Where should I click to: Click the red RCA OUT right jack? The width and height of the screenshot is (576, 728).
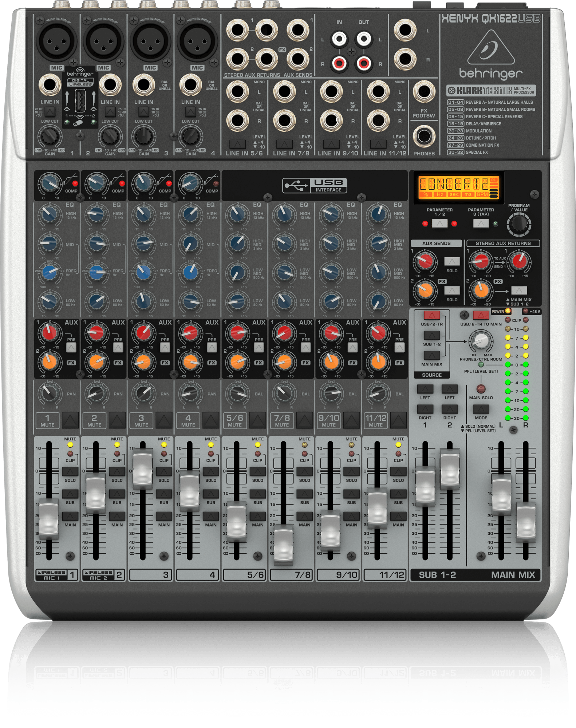tap(364, 63)
